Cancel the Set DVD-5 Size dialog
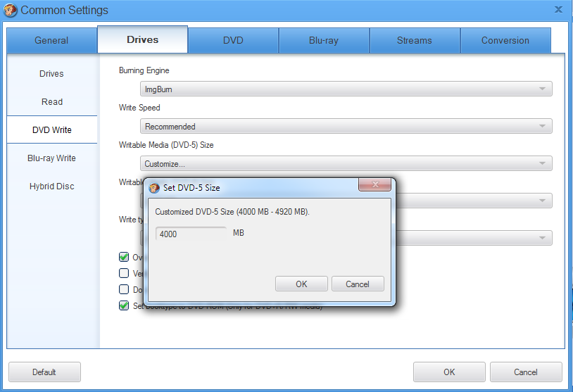The height and width of the screenshot is (392, 573). (x=358, y=284)
